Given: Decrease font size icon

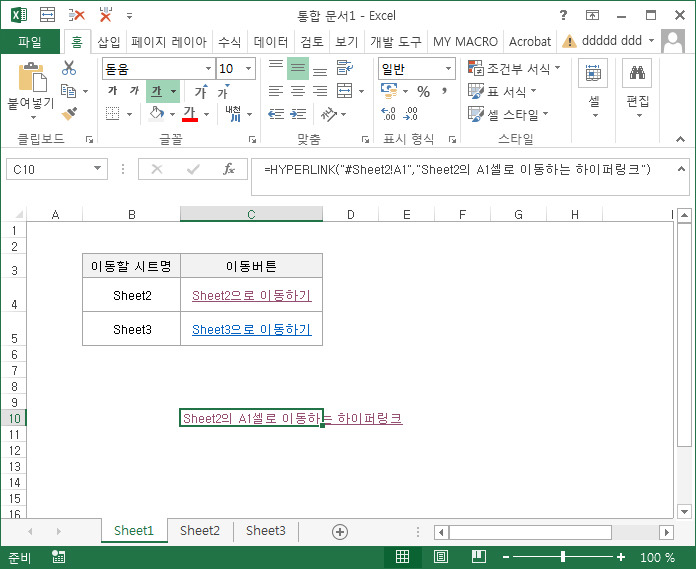Looking at the screenshot, I should (223, 91).
